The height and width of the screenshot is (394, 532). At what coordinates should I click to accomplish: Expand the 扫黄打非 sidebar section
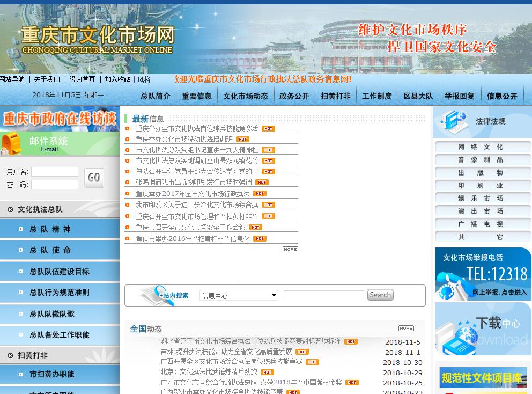(x=33, y=355)
